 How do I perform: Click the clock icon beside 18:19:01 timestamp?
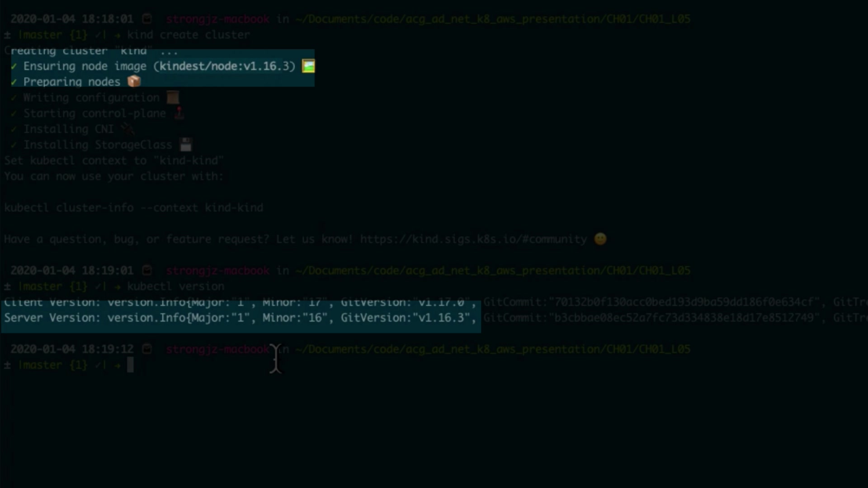[x=147, y=271]
